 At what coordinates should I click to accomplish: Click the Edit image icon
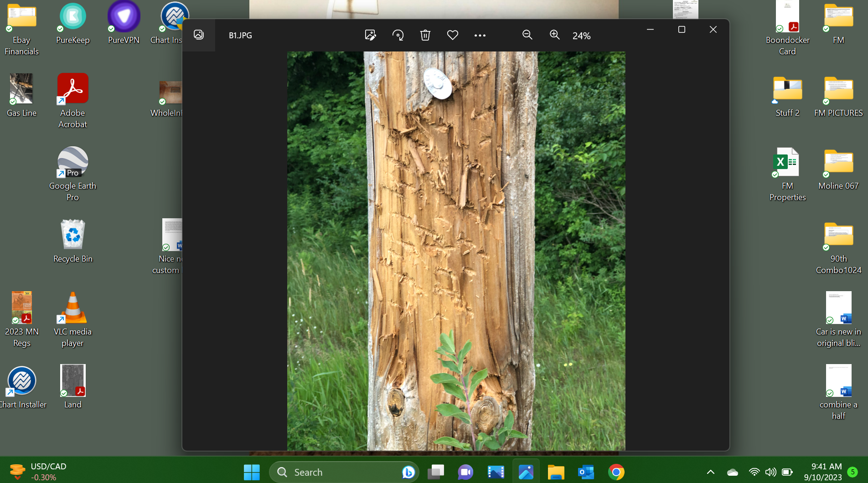pos(370,35)
